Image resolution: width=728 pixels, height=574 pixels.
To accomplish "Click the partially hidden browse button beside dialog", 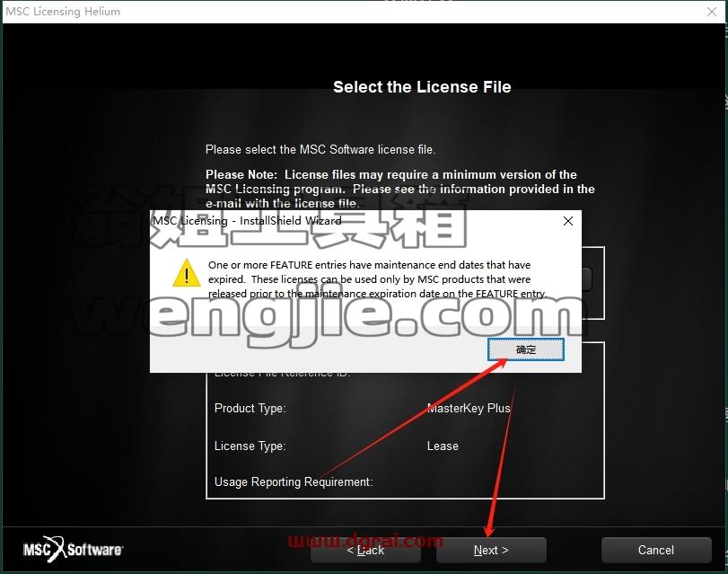I will [x=587, y=279].
